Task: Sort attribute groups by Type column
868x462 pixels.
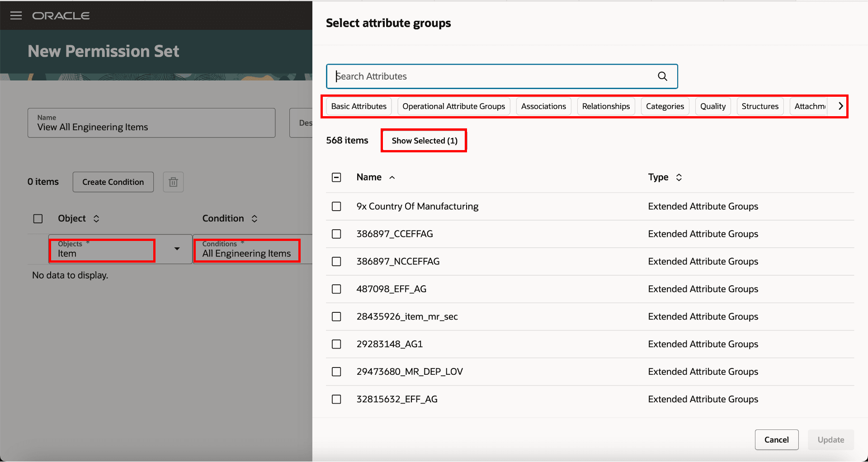Action: pyautogui.click(x=679, y=178)
